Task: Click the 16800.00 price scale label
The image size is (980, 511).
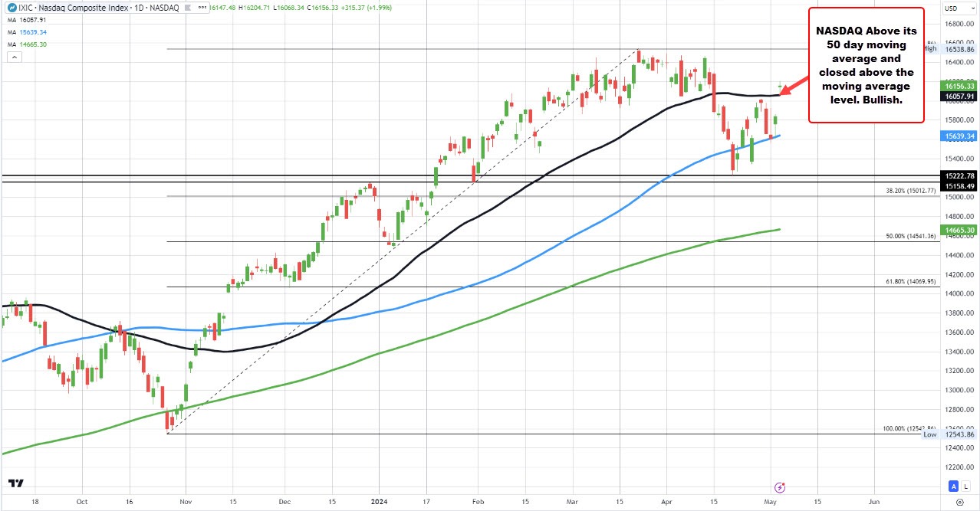Action: [x=959, y=24]
